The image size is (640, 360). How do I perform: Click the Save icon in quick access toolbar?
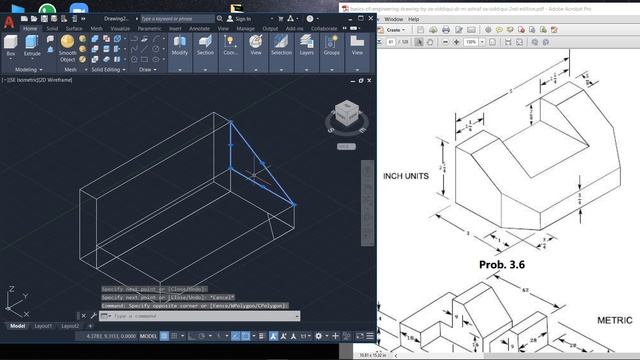point(44,19)
